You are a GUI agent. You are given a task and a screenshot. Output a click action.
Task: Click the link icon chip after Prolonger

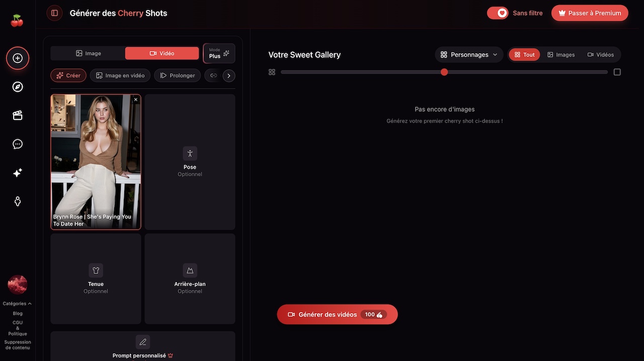(x=213, y=76)
